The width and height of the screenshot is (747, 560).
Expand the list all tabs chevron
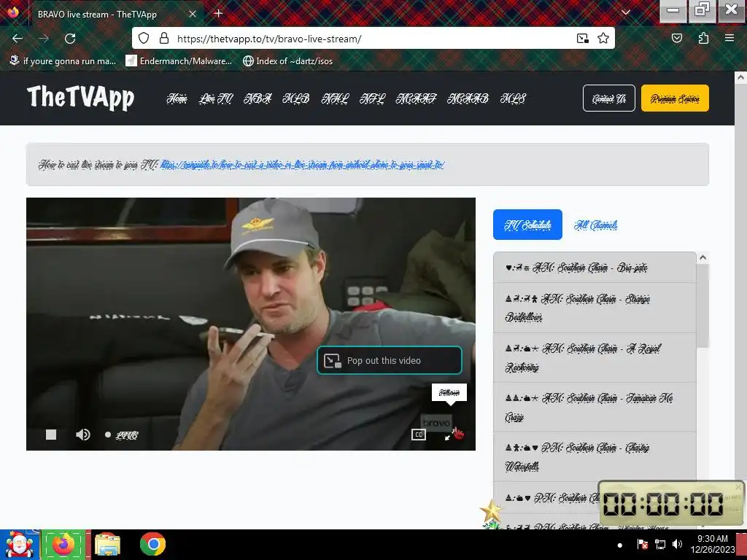[626, 13]
